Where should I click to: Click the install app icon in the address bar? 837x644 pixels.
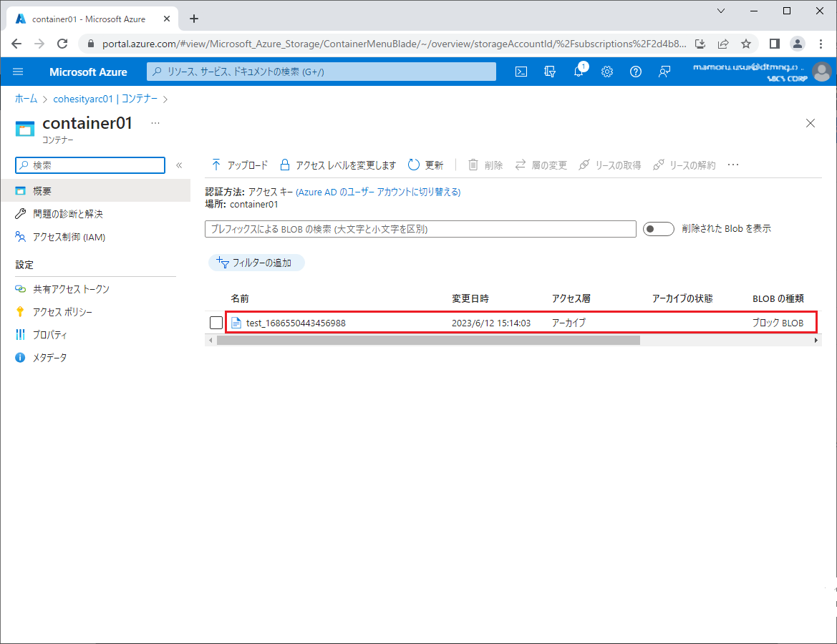pyautogui.click(x=700, y=44)
